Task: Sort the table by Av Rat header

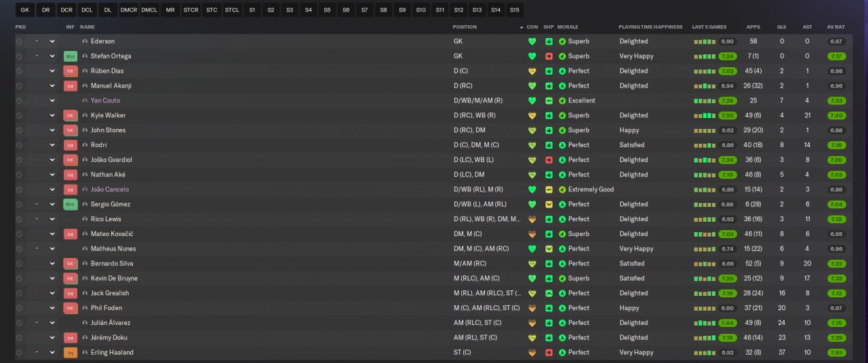Action: click(x=835, y=27)
